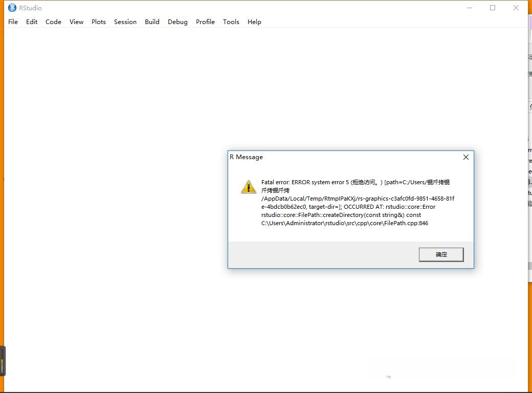Open the Tools menu
The height and width of the screenshot is (393, 532).
(x=231, y=21)
